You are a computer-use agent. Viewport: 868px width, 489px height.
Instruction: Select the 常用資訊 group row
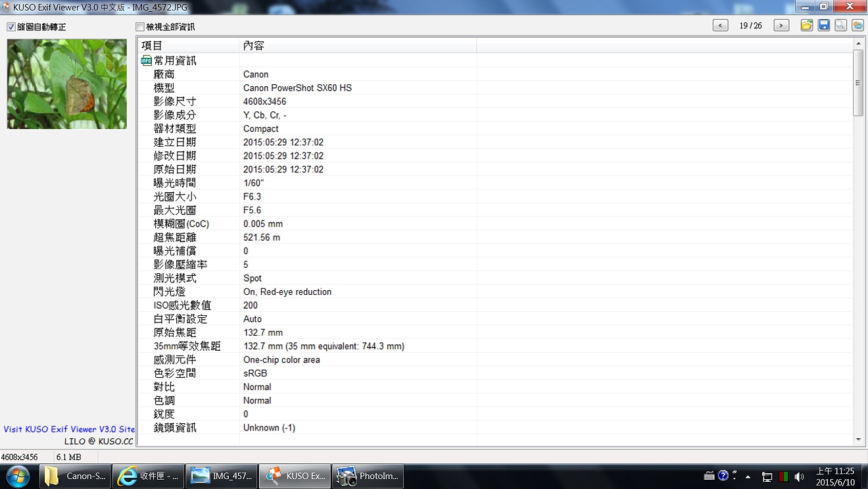pyautogui.click(x=496, y=61)
